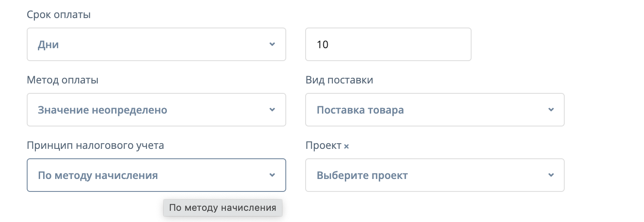Click the Значение неопределено value text

[x=103, y=110]
